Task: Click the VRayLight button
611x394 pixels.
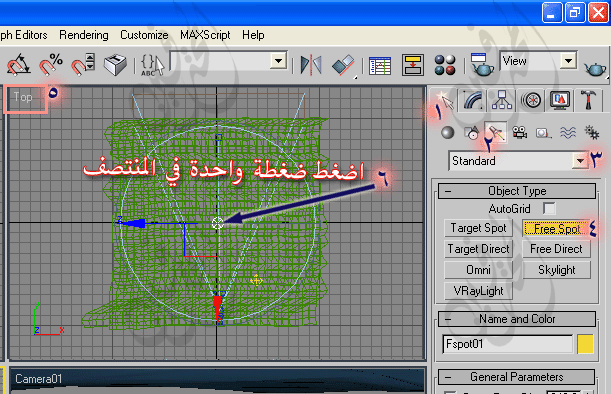Action: coord(479,291)
